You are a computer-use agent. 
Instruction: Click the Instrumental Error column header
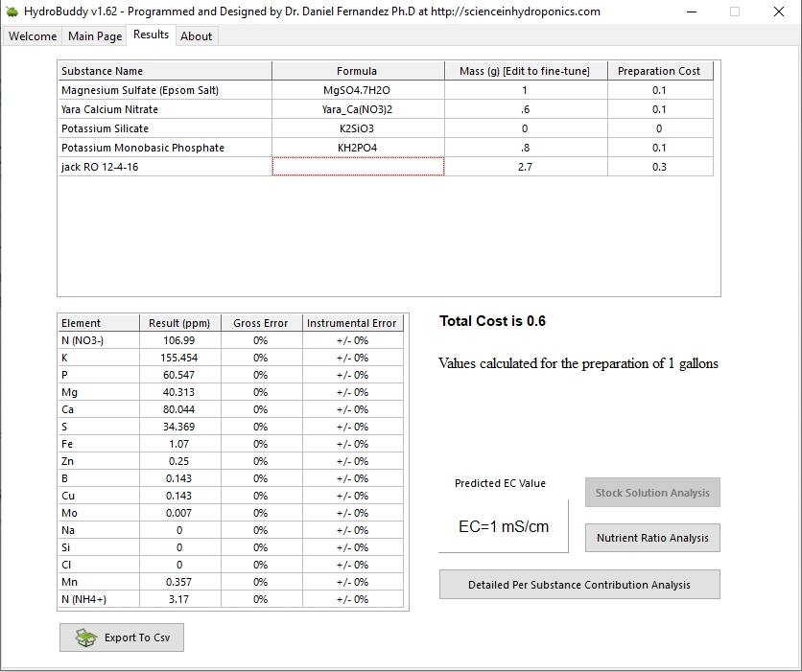352,322
